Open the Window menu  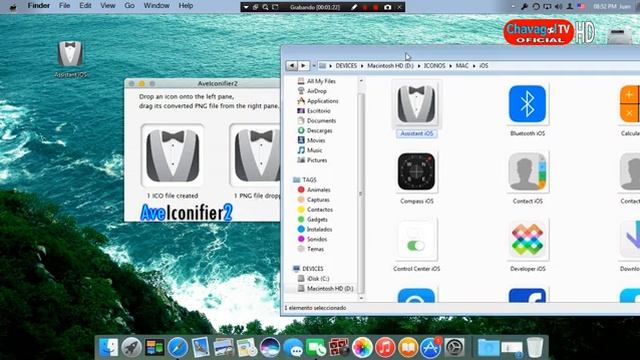tap(156, 6)
